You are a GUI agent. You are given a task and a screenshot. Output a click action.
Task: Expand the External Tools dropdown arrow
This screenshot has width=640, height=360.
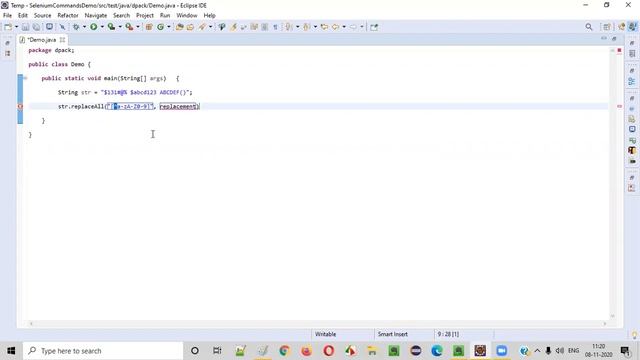tap(138, 27)
